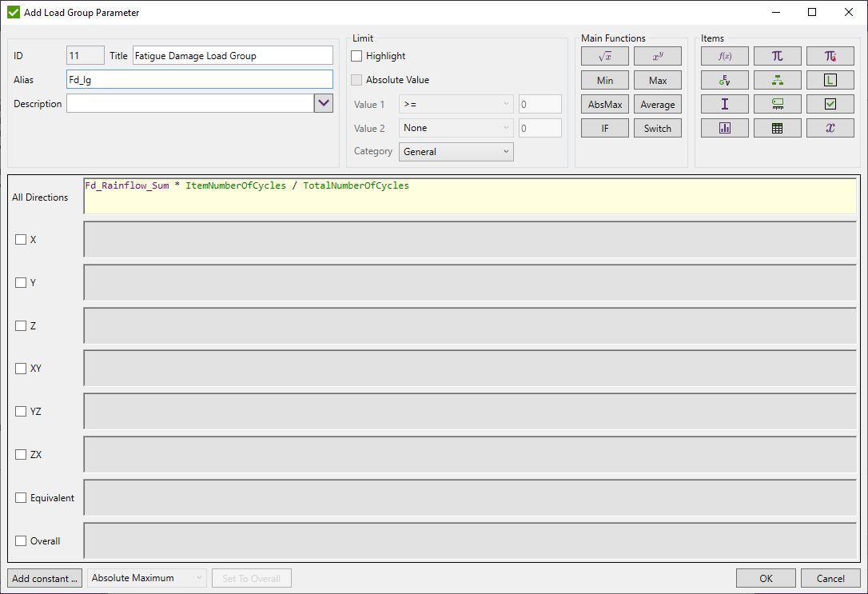This screenshot has height=594, width=868.
Task: Select the green hierarchy tree item icon
Action: click(778, 79)
